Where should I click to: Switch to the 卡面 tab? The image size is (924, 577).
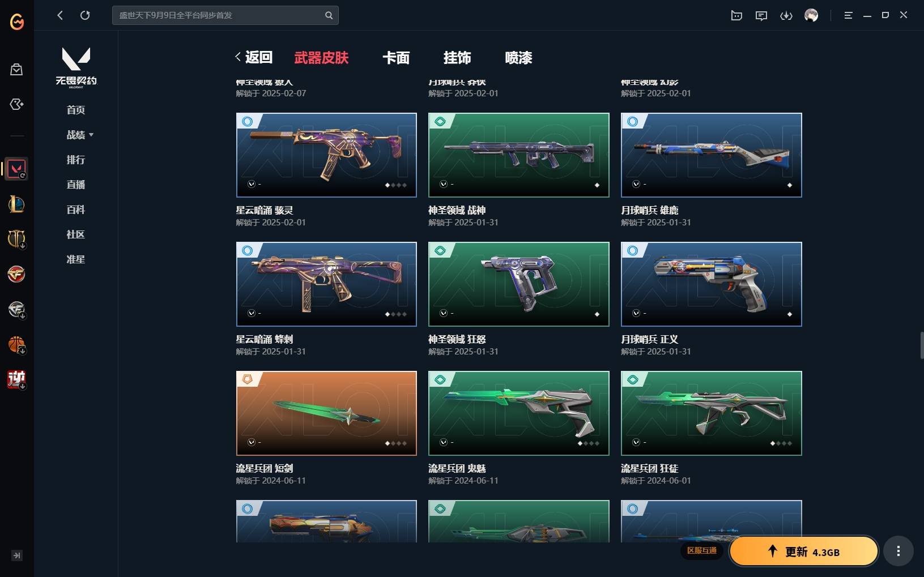pos(396,58)
